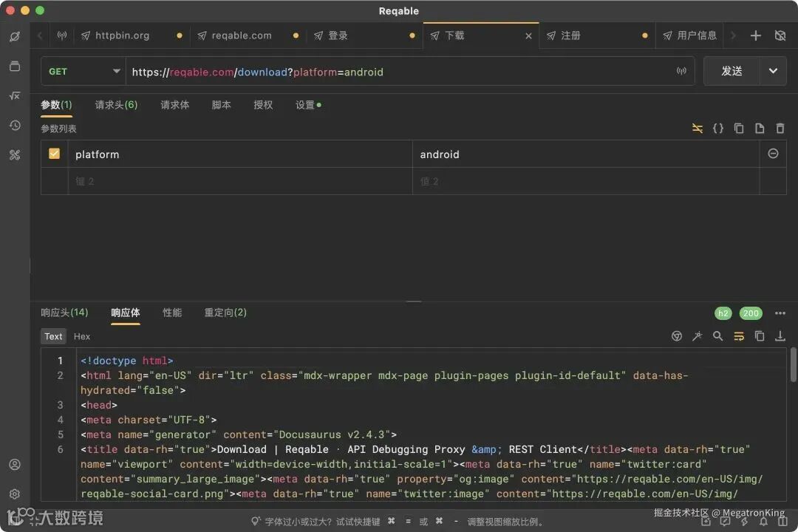The height and width of the screenshot is (532, 798).
Task: Click the response body vertical scrollbar
Action: [x=793, y=364]
